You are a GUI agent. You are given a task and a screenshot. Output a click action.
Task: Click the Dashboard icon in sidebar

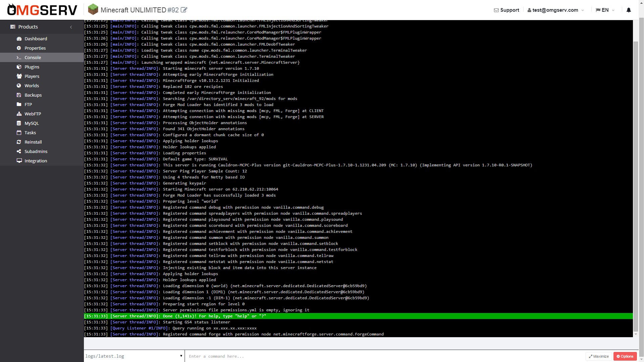19,39
